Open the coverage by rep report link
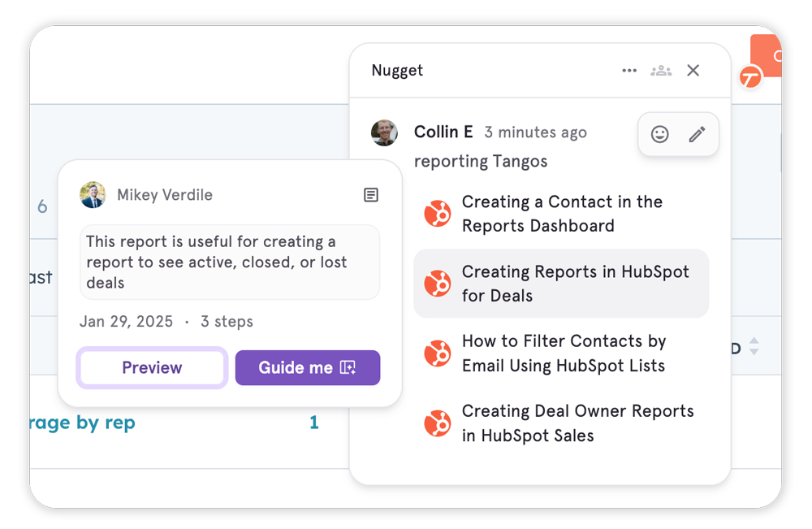This screenshot has width=812, height=529. tap(82, 423)
